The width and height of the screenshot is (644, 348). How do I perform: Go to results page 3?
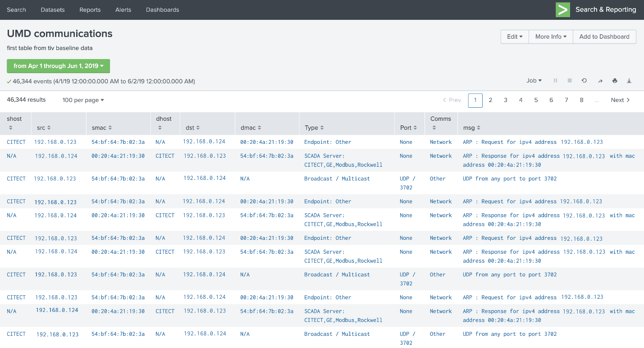pos(506,100)
